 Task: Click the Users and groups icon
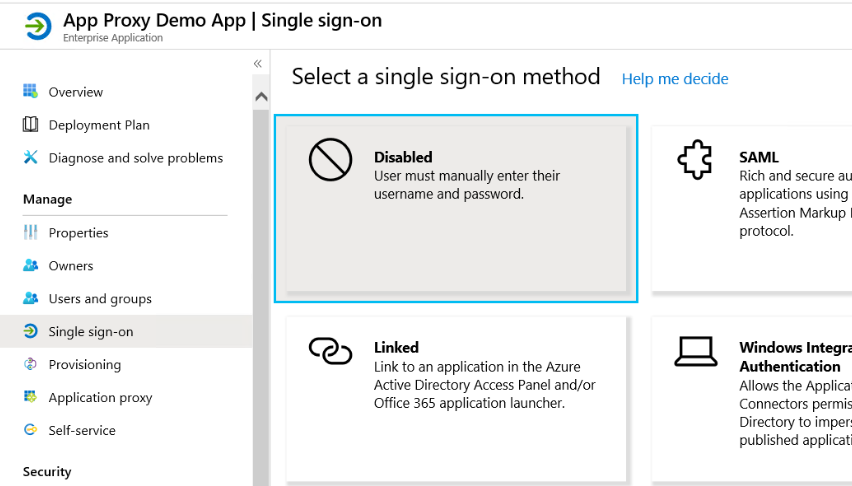click(30, 299)
